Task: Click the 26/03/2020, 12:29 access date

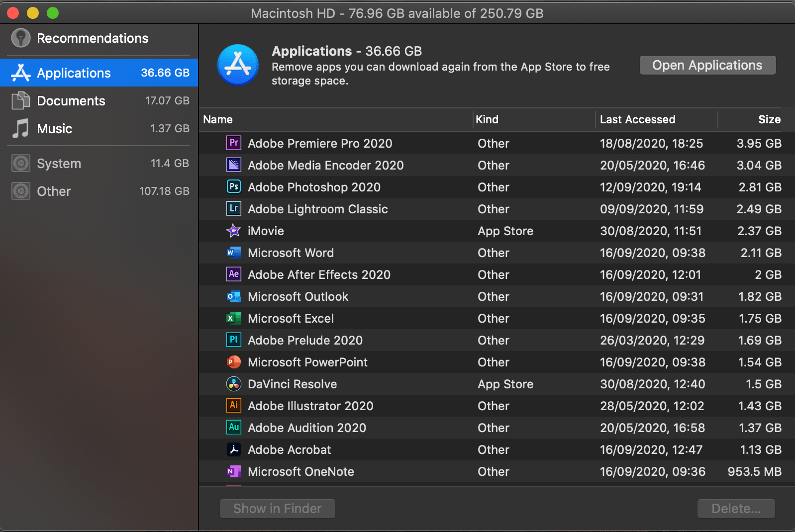Action: click(652, 340)
